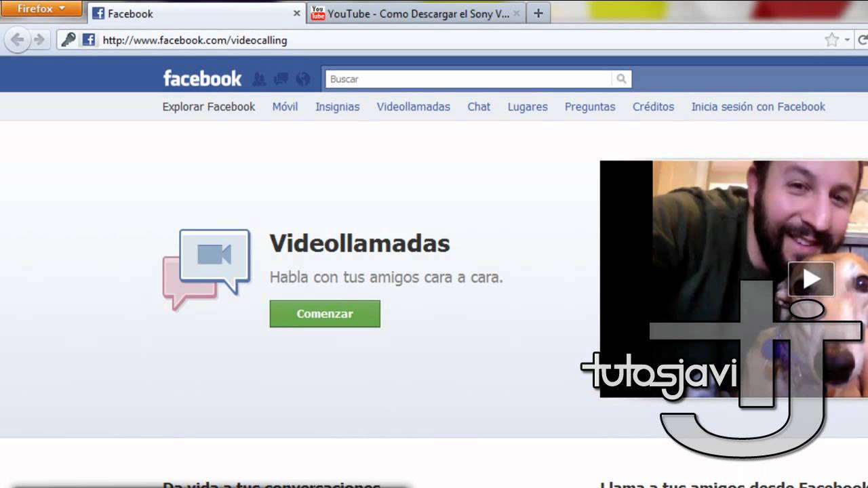The image size is (868, 488).
Task: Open the Insignias navigation link
Action: (x=337, y=106)
